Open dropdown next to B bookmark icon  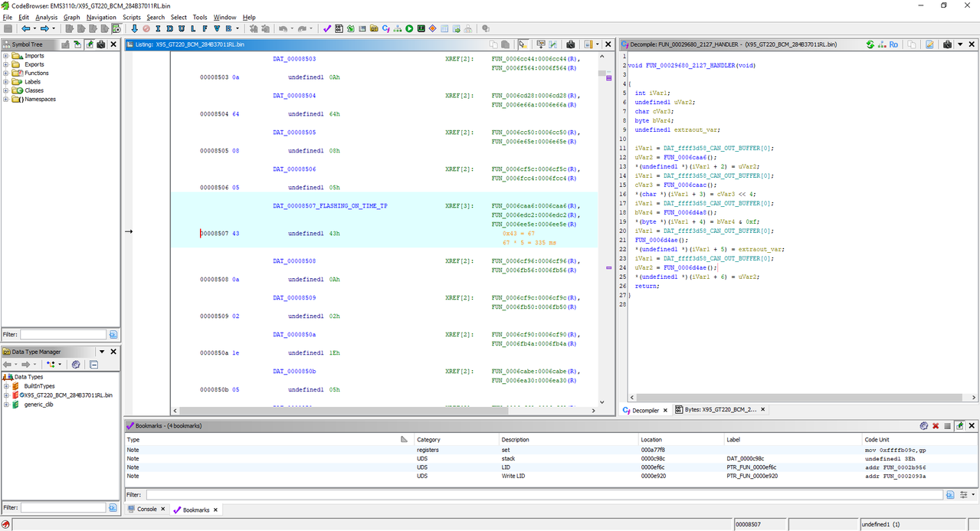tap(238, 28)
